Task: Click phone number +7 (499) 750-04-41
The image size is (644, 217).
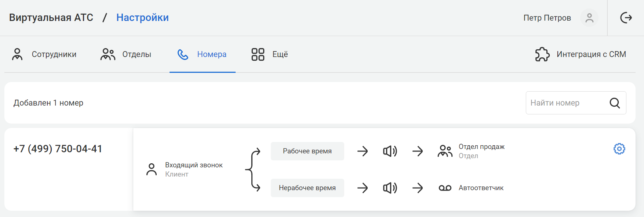Action: [x=58, y=149]
